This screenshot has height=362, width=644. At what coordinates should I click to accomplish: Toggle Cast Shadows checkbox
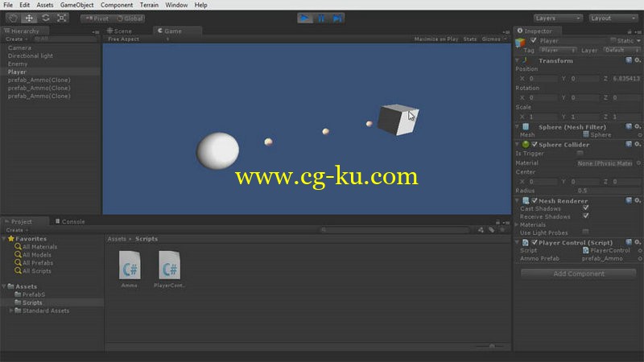tap(586, 208)
